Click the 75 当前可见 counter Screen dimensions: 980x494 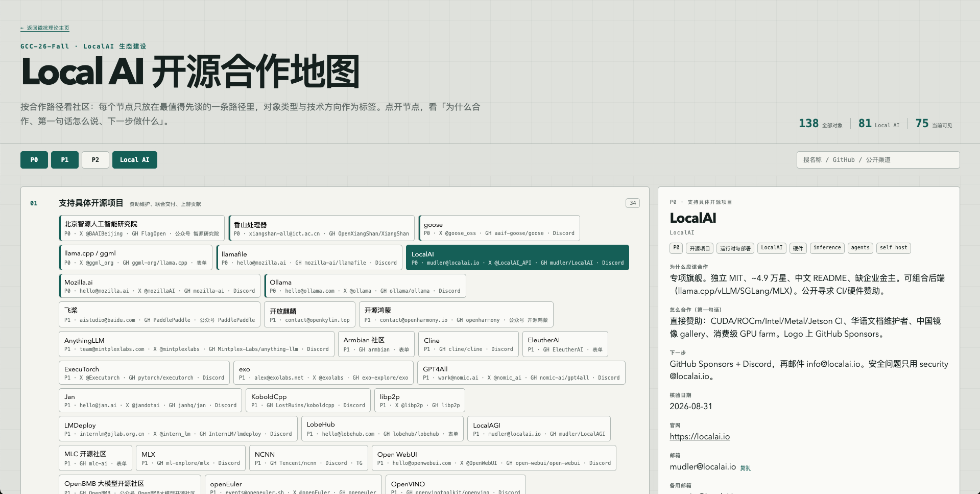(x=934, y=124)
